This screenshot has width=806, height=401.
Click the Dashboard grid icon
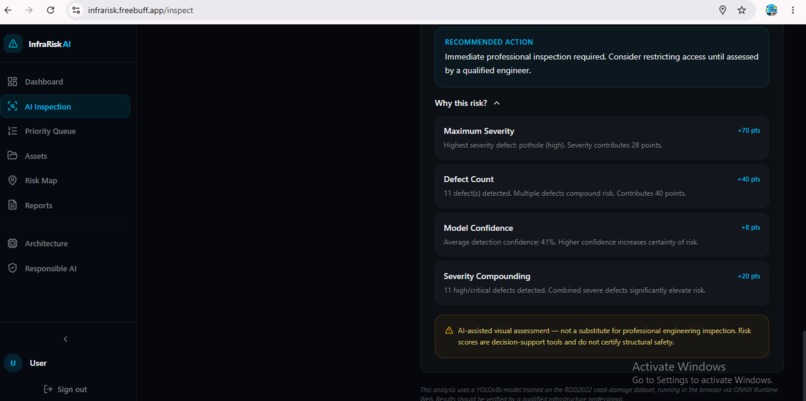click(x=13, y=82)
